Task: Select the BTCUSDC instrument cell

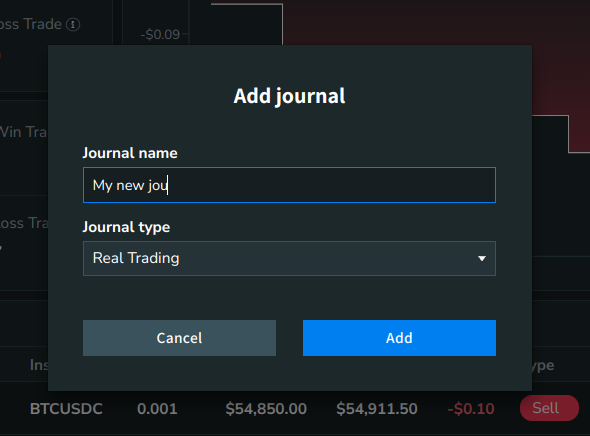Action: click(x=66, y=409)
